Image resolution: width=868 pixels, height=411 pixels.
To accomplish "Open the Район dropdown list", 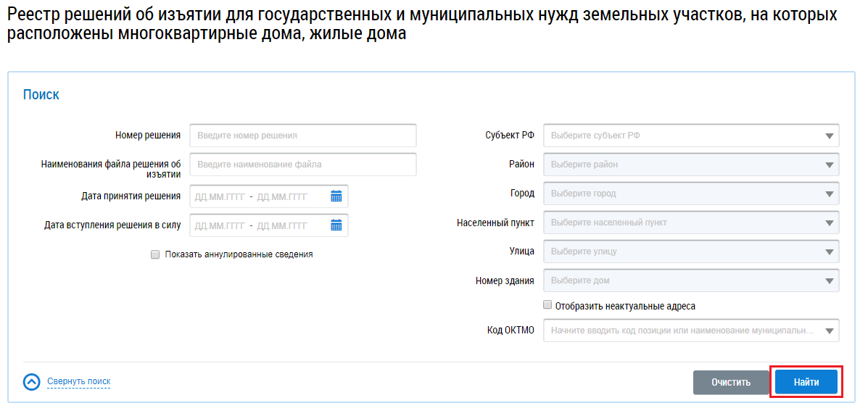I will pyautogui.click(x=829, y=165).
